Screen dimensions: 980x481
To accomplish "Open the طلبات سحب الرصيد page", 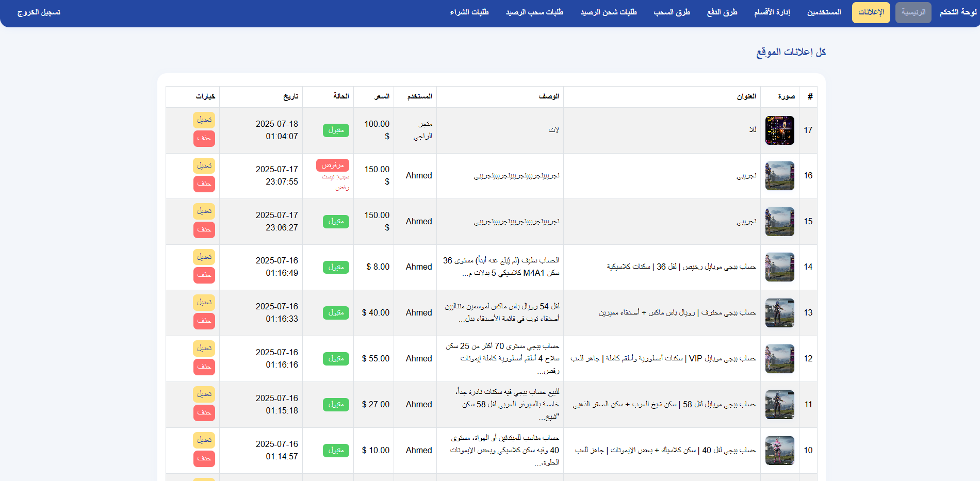I will click(535, 12).
